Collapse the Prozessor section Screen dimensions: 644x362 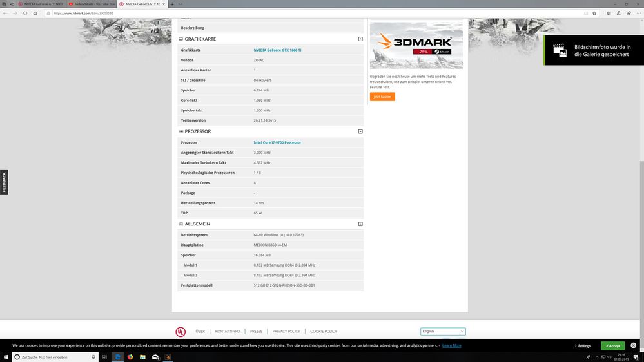click(x=360, y=131)
